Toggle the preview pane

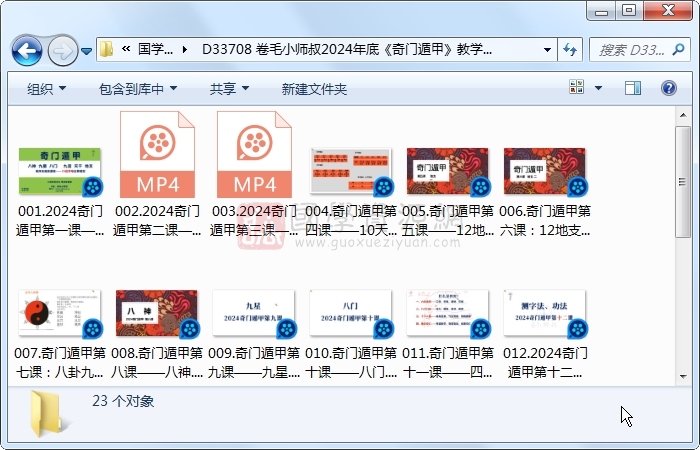click(x=633, y=88)
